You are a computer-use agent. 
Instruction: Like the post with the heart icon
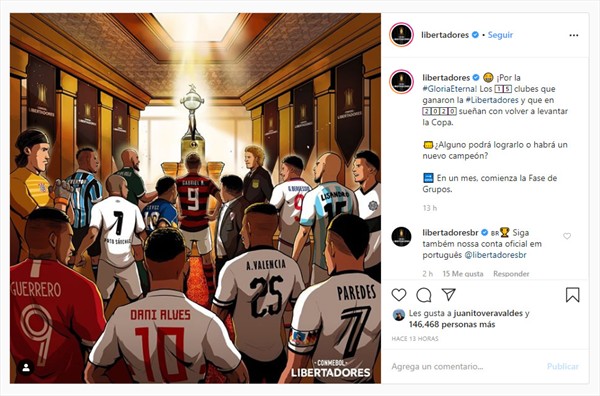tap(399, 295)
